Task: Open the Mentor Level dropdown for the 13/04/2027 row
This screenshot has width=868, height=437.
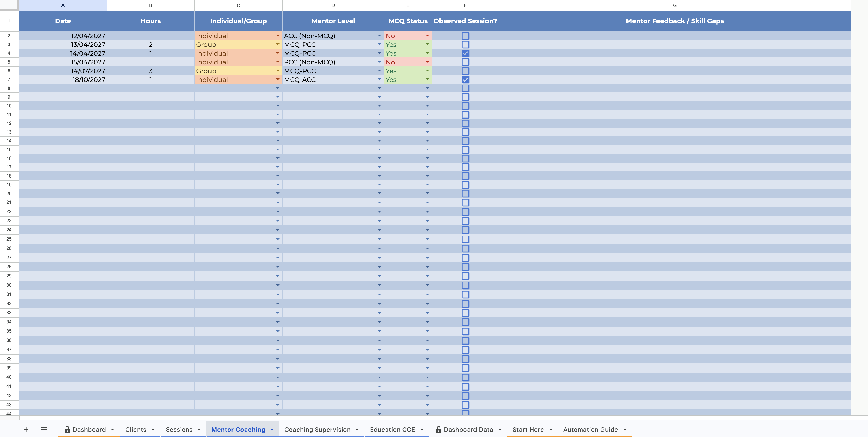Action: click(379, 44)
